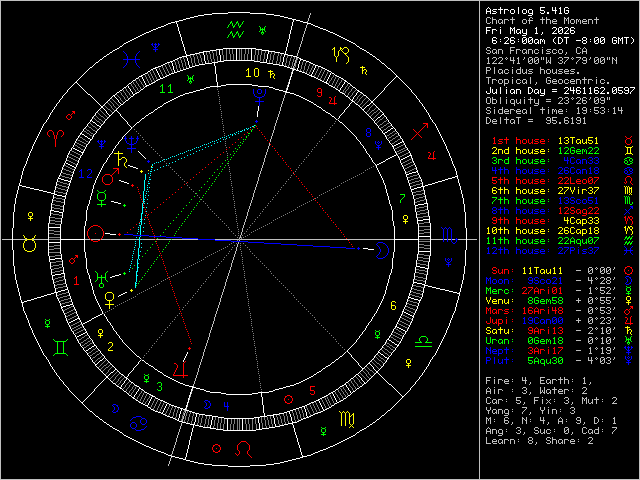Viewport: 640px width, 480px height.
Task: Click the large crescent Moon glyph on the wheel
Action: 383,250
